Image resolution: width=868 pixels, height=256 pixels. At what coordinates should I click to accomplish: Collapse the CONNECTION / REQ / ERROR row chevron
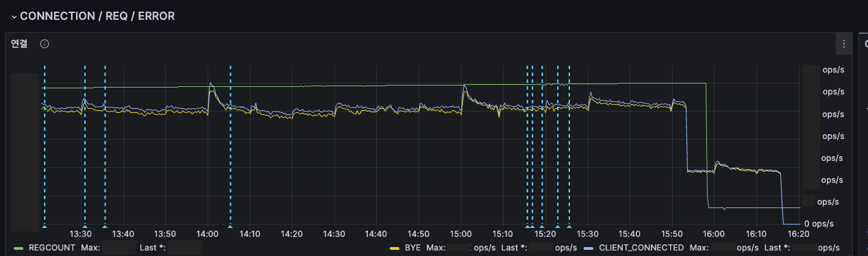click(14, 16)
